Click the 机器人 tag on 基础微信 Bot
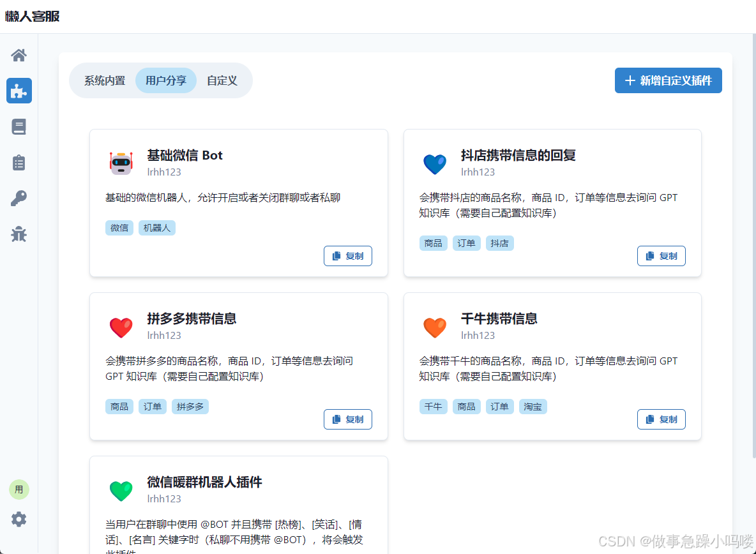Screen dimensions: 756x554 click(x=156, y=228)
